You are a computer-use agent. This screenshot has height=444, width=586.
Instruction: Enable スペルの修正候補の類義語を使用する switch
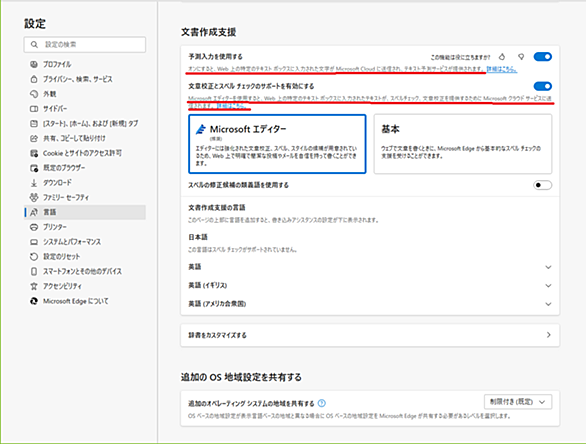[543, 185]
